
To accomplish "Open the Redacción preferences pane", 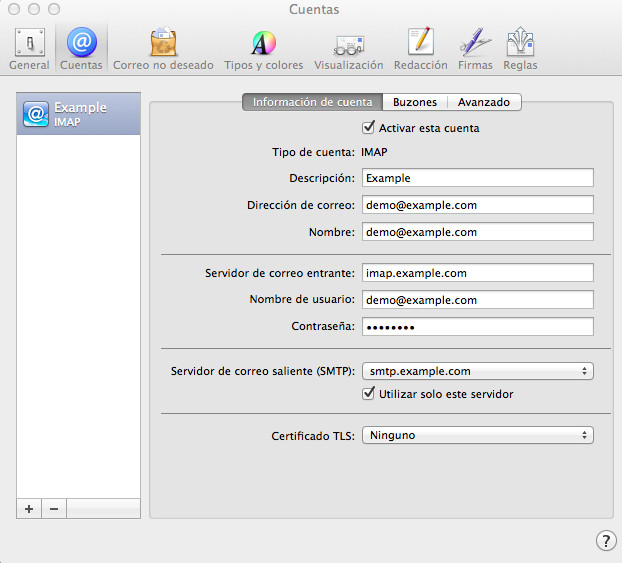I will point(420,48).
